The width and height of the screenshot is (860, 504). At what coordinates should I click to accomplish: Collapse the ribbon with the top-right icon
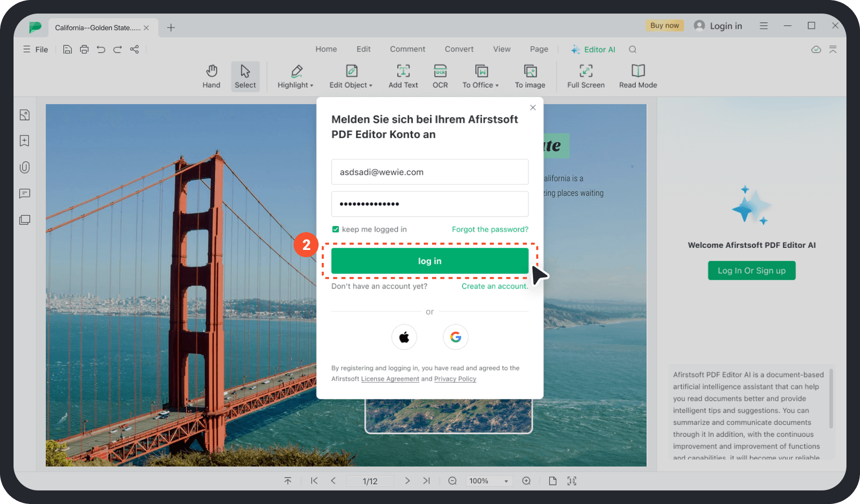point(833,49)
